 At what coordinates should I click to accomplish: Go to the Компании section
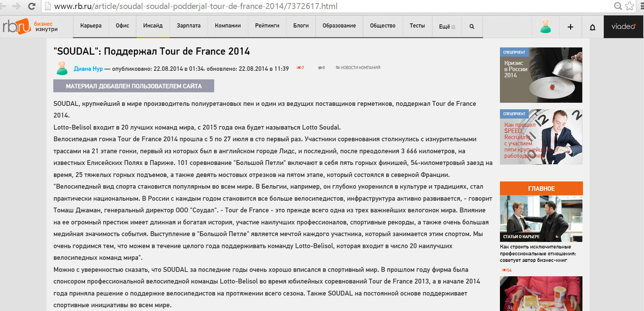pos(228,26)
